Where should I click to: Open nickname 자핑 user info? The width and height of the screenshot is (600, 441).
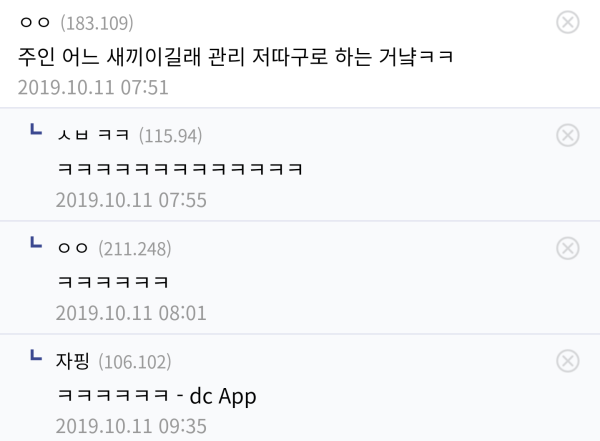click(73, 361)
